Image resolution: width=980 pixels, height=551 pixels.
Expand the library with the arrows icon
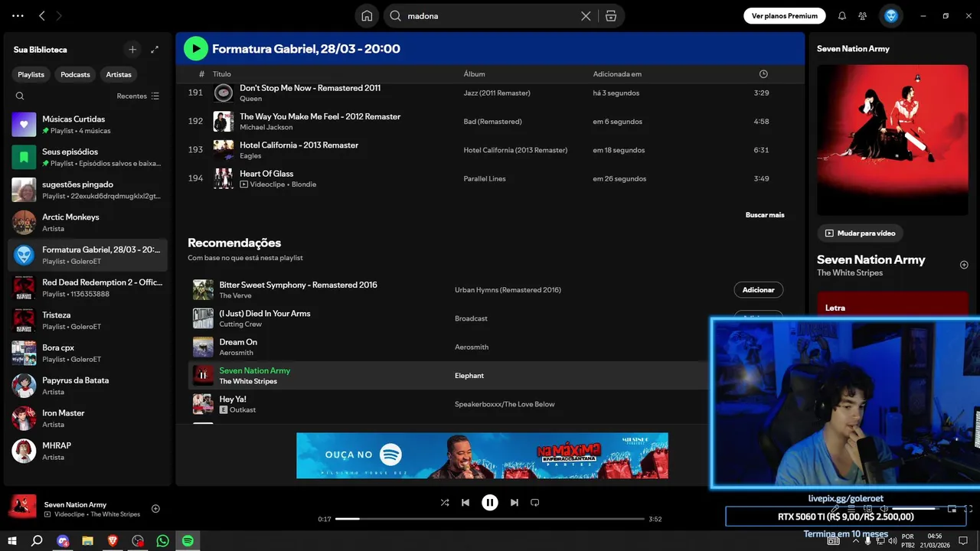(155, 50)
